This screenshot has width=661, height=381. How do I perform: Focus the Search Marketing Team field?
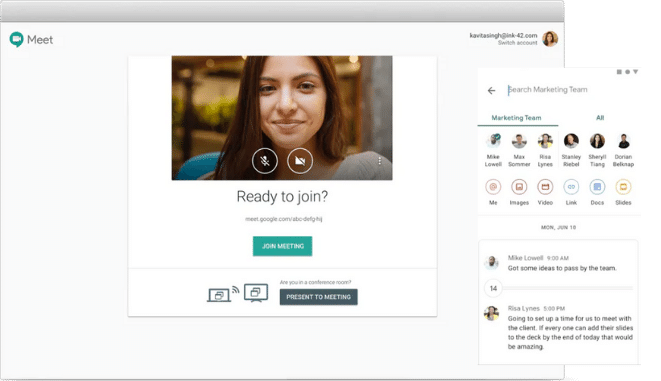coord(548,90)
